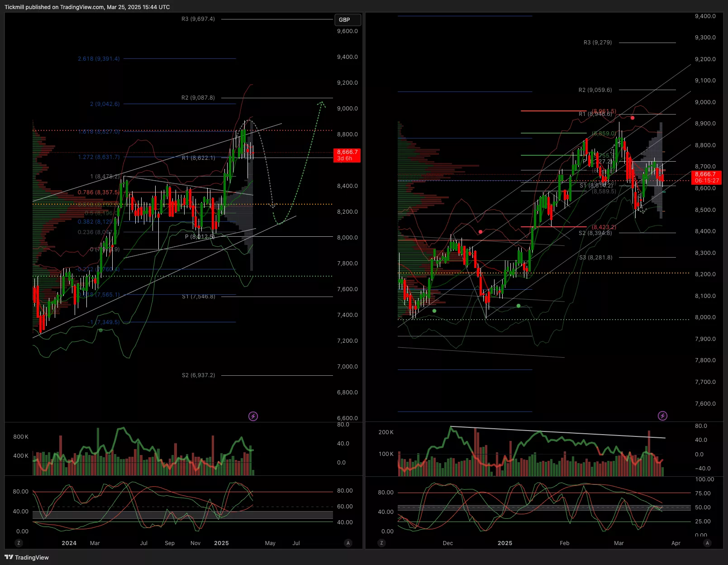Click the TradingView logo at bottom left

click(27, 557)
